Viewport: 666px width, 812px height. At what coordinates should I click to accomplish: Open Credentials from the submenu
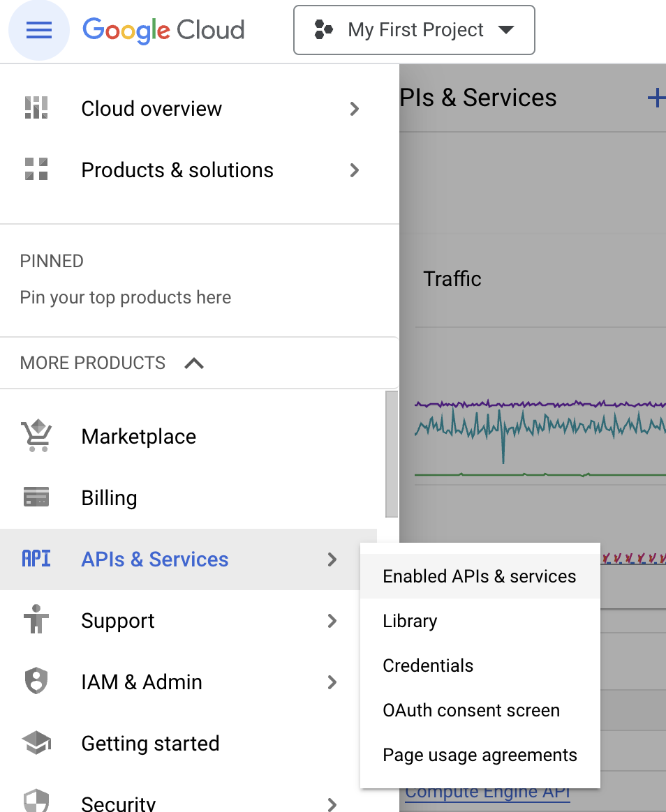pyautogui.click(x=480, y=666)
